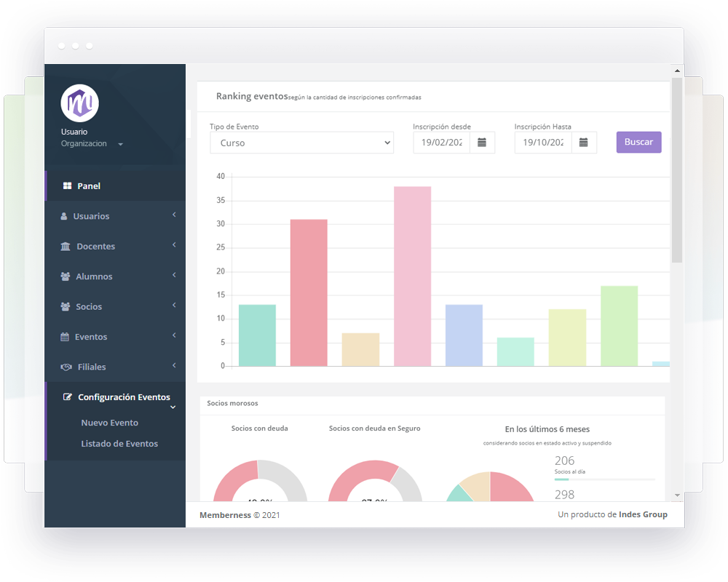Click the Panel grid icon

click(67, 186)
